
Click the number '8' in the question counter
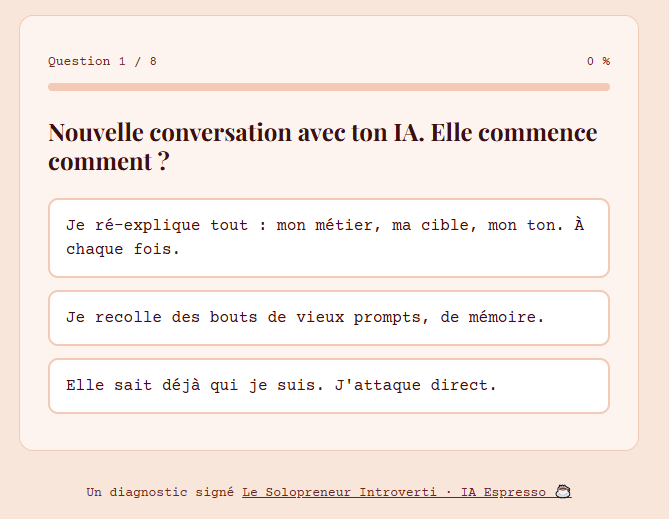(153, 61)
